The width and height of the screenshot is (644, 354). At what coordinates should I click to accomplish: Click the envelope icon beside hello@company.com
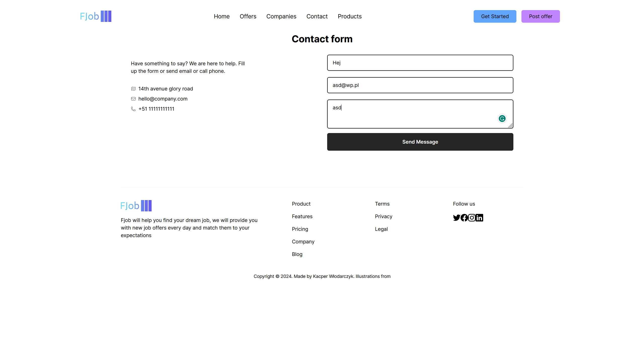pyautogui.click(x=133, y=99)
